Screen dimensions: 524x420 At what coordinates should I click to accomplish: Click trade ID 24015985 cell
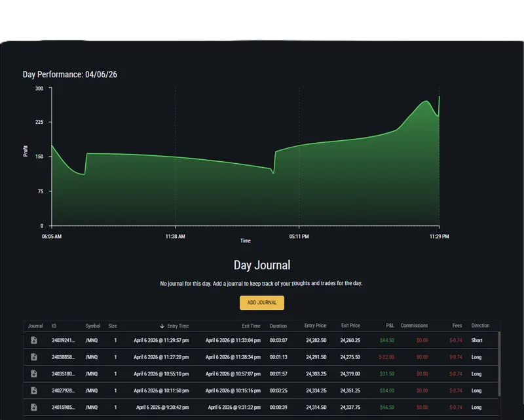pos(63,408)
